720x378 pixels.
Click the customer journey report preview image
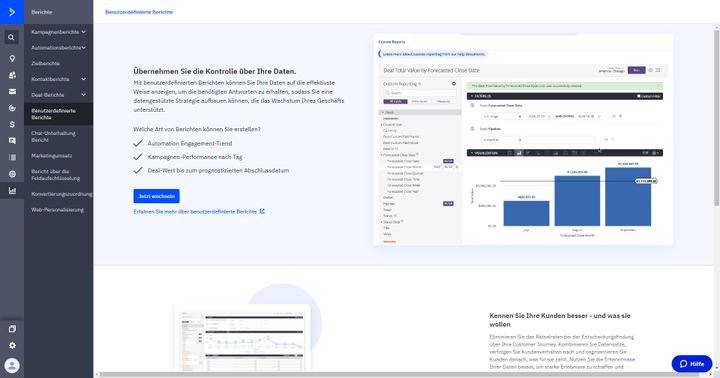242,339
